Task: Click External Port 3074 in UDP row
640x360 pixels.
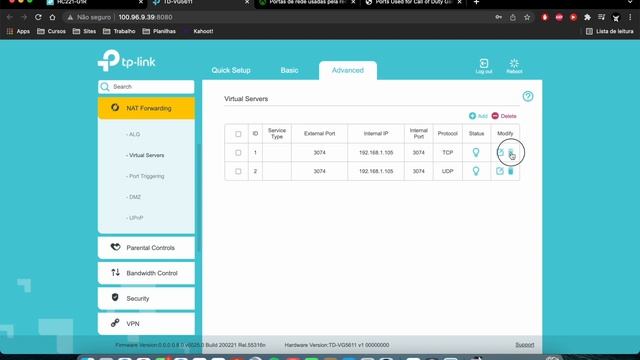Action: coord(320,171)
